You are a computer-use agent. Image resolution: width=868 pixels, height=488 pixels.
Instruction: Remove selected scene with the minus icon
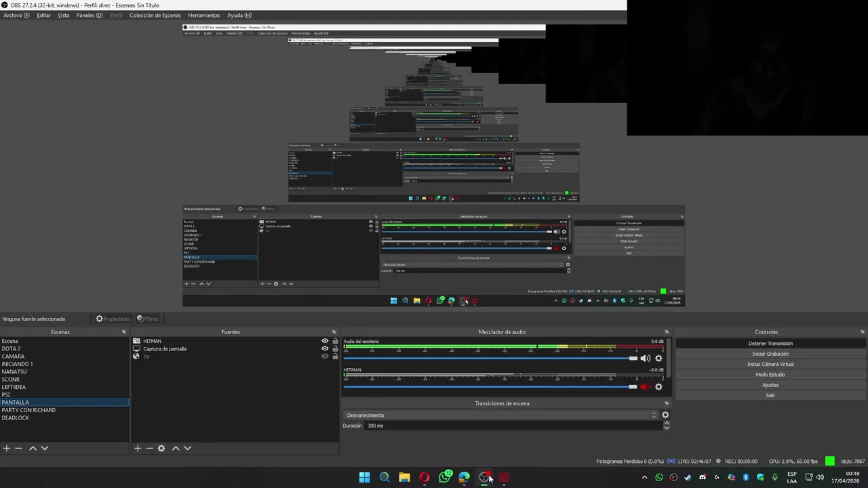(x=19, y=448)
